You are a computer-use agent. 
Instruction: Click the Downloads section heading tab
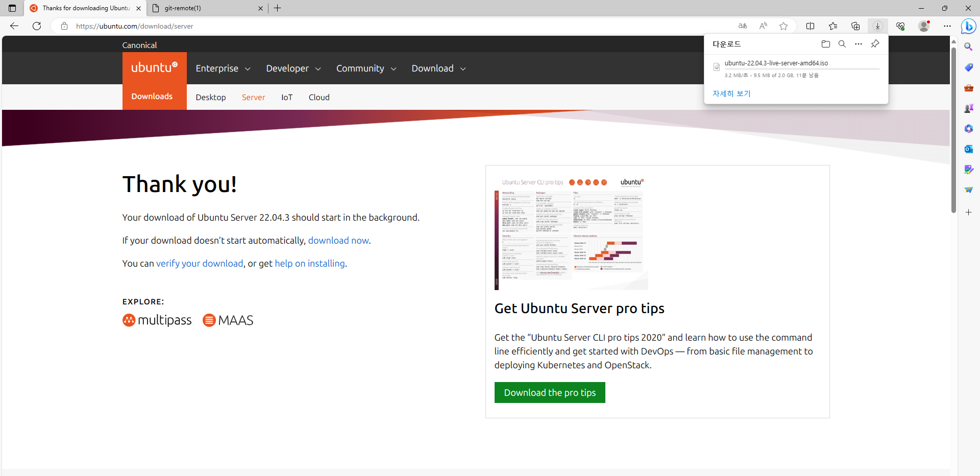(x=152, y=97)
